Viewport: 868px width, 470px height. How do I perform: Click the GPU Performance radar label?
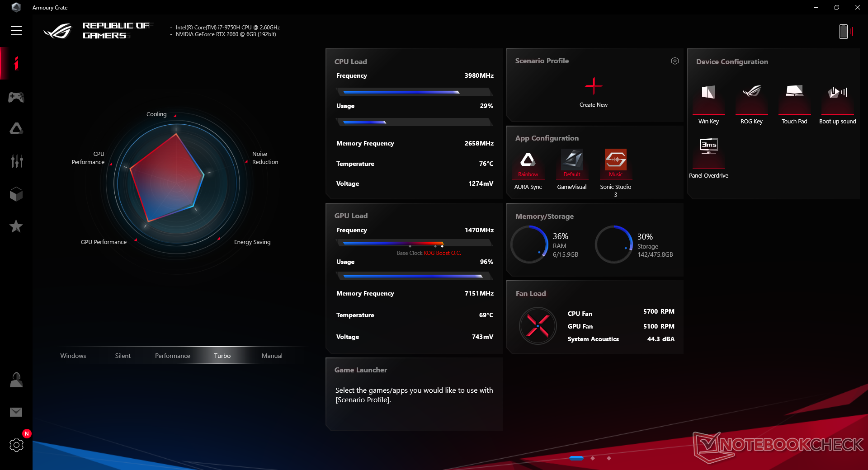pyautogui.click(x=104, y=242)
